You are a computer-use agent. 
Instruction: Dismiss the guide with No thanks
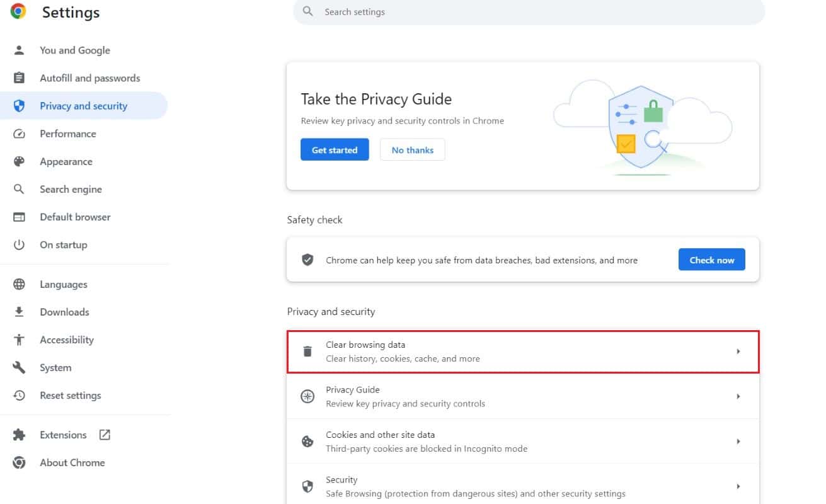[x=413, y=150]
